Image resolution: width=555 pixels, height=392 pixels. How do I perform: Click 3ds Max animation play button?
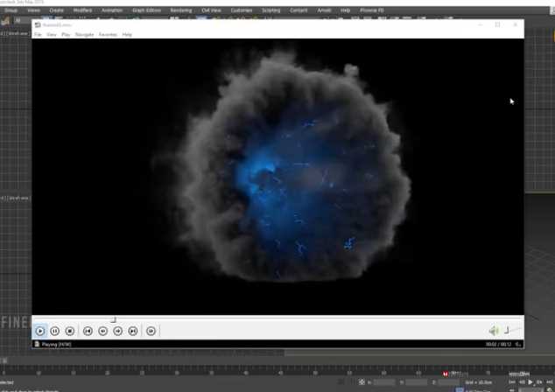[530, 382]
